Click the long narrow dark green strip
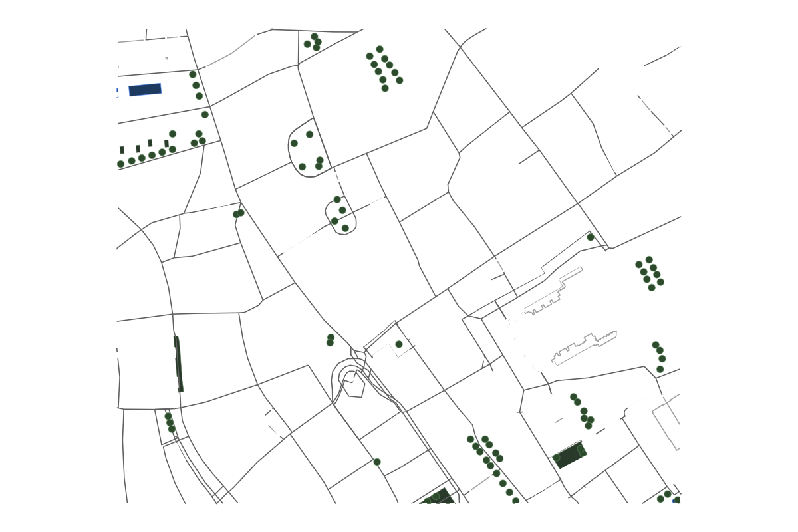Viewport: 798px width, 532px height. [x=178, y=364]
